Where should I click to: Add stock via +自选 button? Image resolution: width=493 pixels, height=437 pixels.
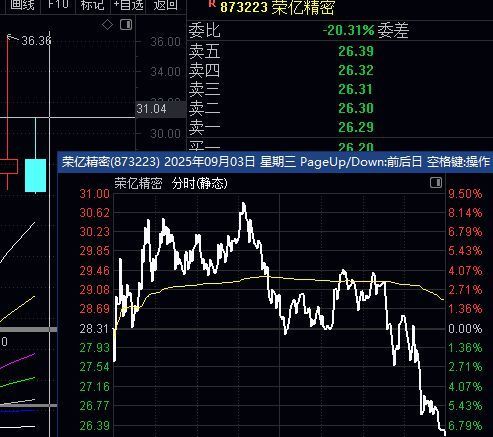[129, 5]
